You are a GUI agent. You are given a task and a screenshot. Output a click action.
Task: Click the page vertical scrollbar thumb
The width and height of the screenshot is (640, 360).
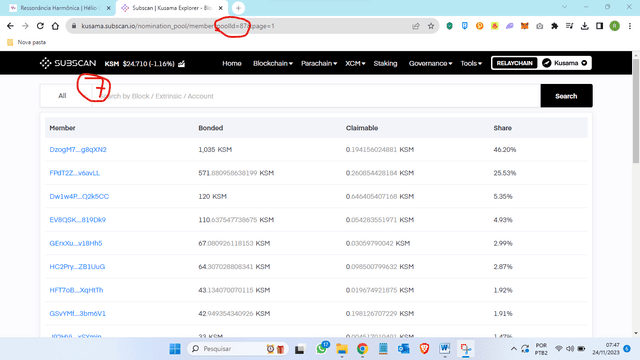(x=636, y=110)
